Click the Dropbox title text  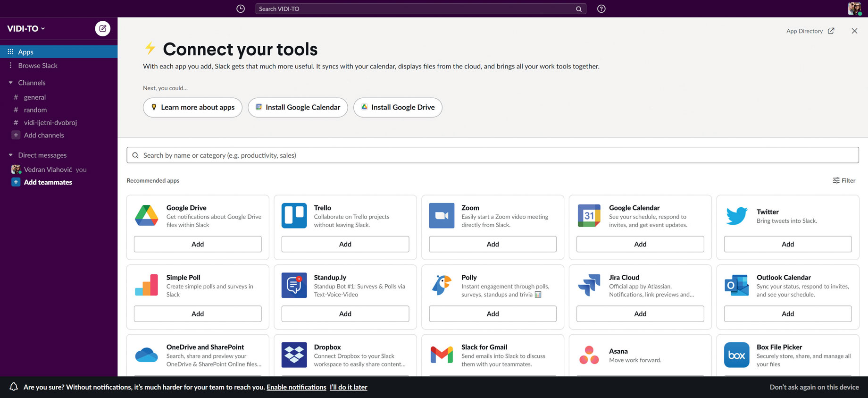[327, 347]
